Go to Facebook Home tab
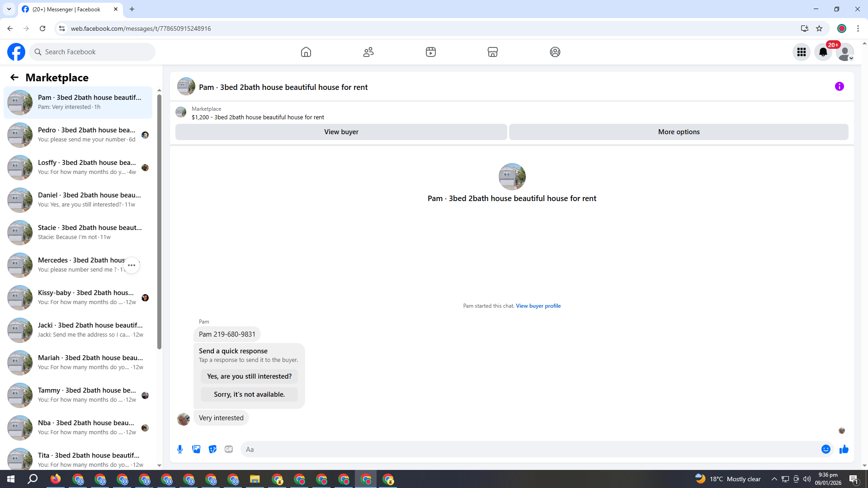Viewport: 868px width, 488px height. click(x=306, y=52)
